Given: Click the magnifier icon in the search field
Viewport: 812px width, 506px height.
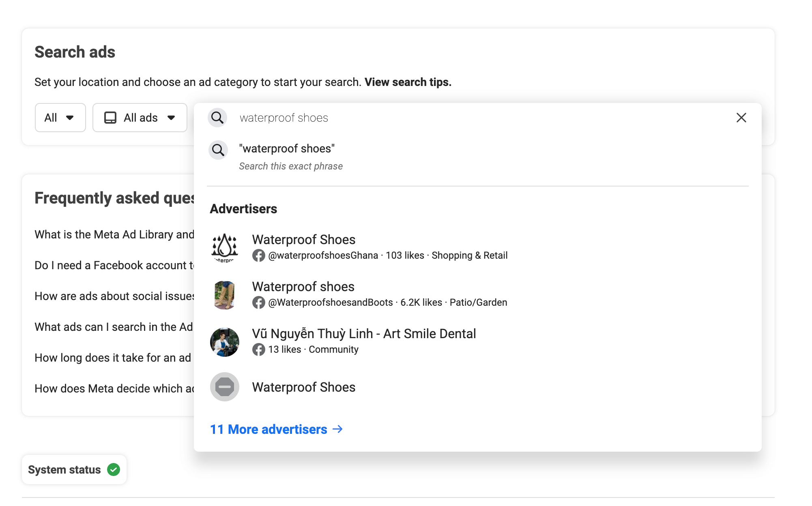Looking at the screenshot, I should point(217,118).
